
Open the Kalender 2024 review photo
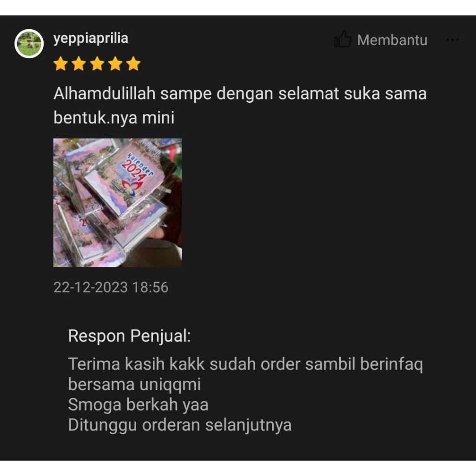118,203
